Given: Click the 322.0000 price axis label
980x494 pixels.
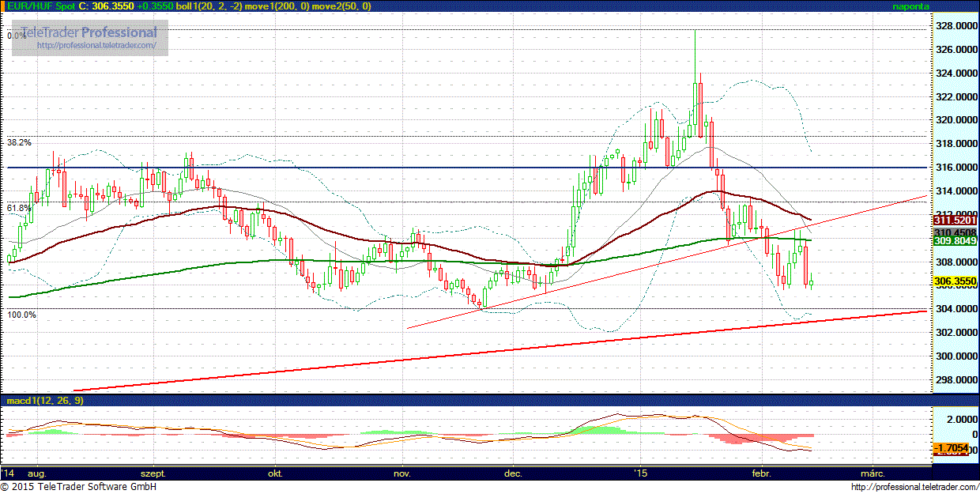Looking at the screenshot, I should click(955, 96).
